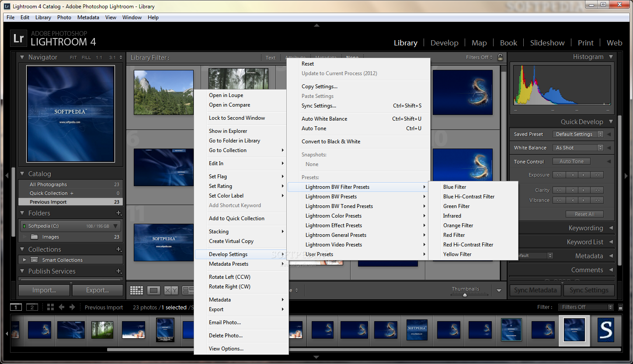Open Survey view icon in toolbar
The width and height of the screenshot is (633, 364).
tap(188, 290)
